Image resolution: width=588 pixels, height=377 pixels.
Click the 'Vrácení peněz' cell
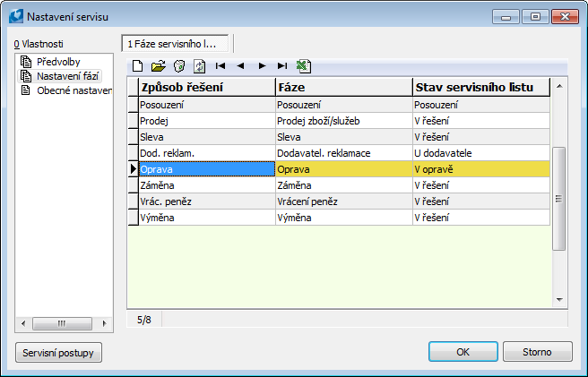[344, 201]
